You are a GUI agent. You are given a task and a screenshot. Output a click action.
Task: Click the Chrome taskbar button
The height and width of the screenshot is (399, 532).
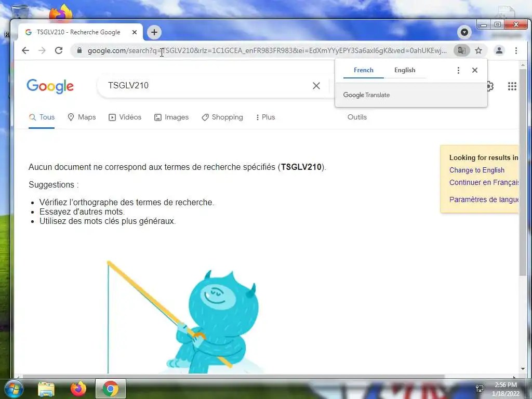click(111, 389)
